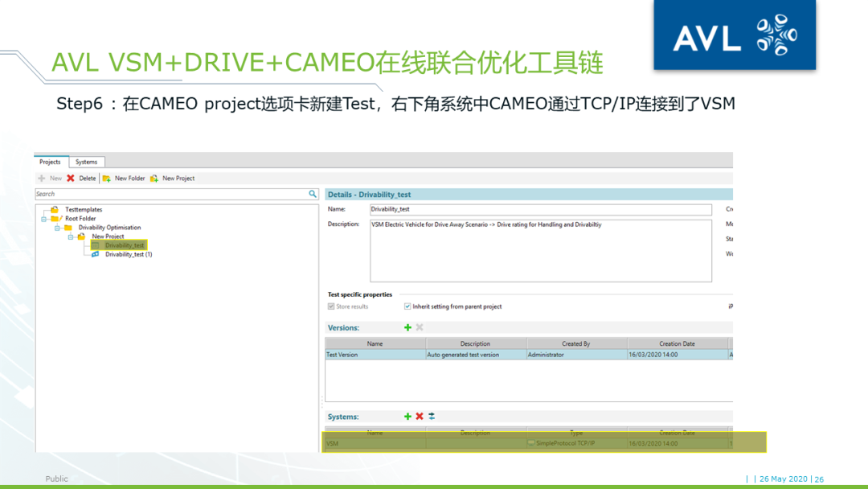The image size is (868, 489).
Task: Toggle the Store results checkbox
Action: (331, 306)
